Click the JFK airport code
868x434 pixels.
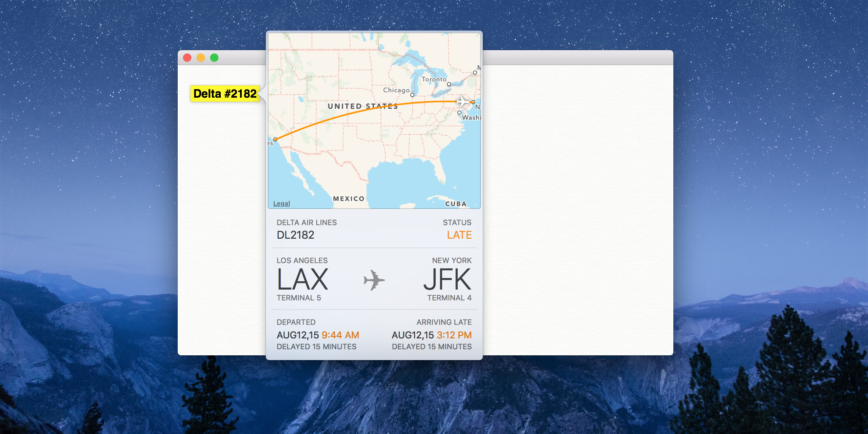tap(447, 280)
